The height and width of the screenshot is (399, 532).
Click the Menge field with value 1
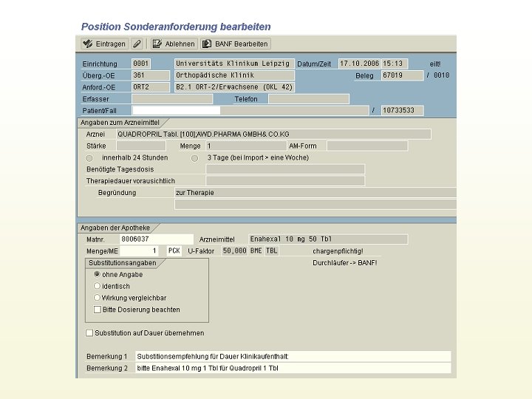point(246,146)
